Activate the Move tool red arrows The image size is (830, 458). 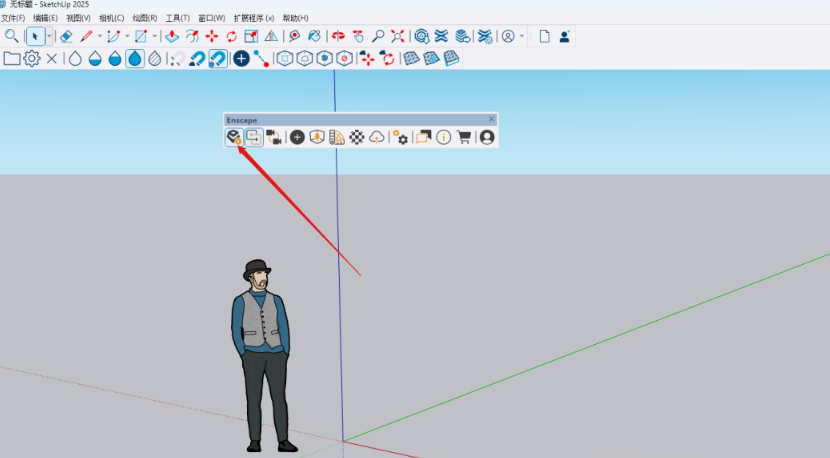(x=212, y=36)
